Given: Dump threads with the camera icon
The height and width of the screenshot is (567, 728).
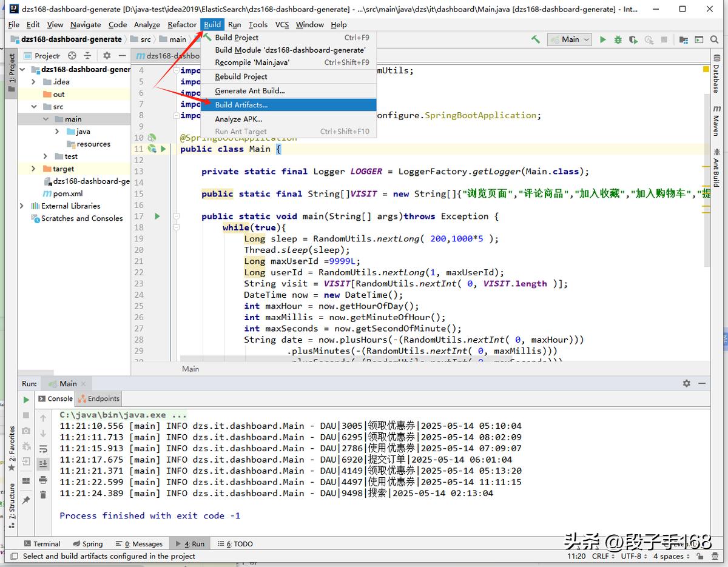Looking at the screenshot, I should 26,431.
